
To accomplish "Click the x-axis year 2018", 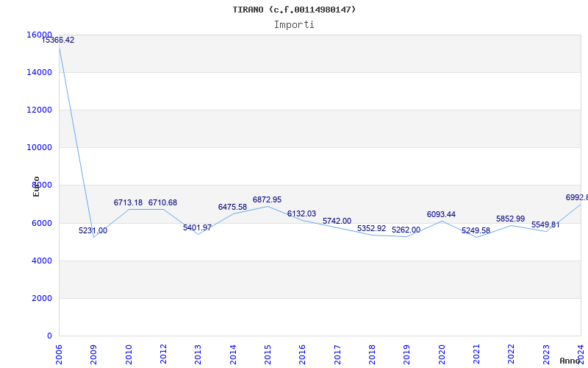I will click(x=372, y=354).
